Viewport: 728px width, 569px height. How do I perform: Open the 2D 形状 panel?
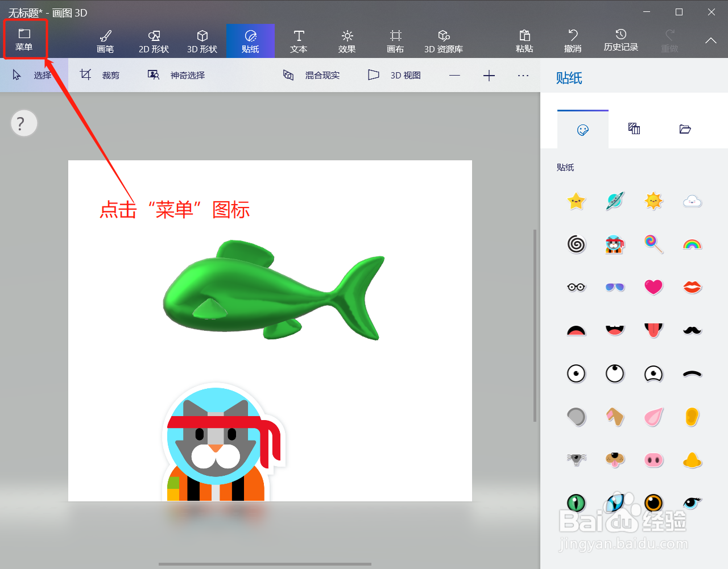pyautogui.click(x=153, y=40)
